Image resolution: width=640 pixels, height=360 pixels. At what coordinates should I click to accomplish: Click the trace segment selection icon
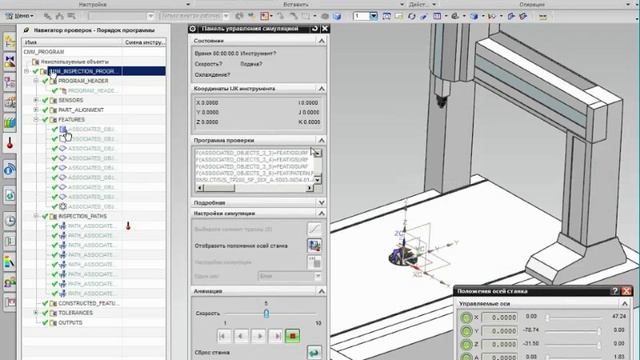pyautogui.click(x=314, y=229)
